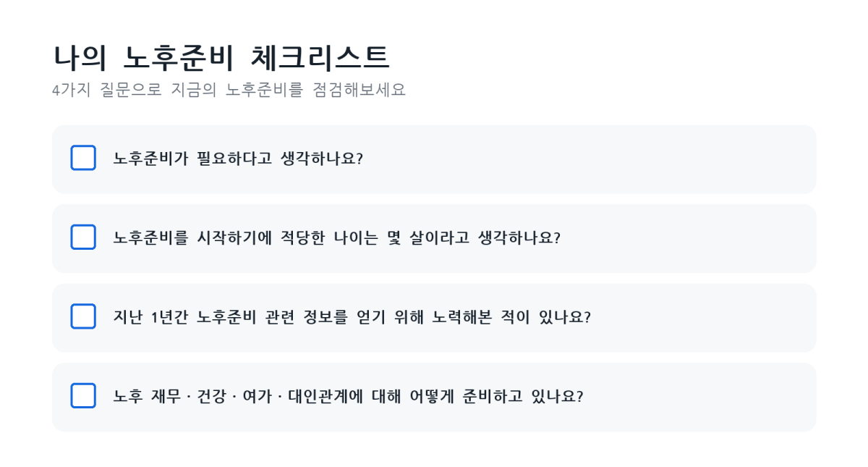
Task: Click the word "체크리스트" in the title
Action: click(x=320, y=58)
